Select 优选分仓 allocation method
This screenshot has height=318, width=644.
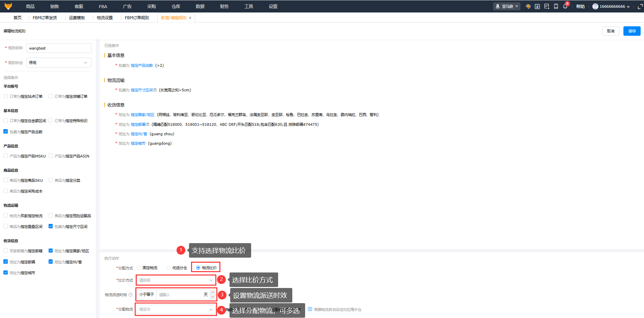point(168,268)
